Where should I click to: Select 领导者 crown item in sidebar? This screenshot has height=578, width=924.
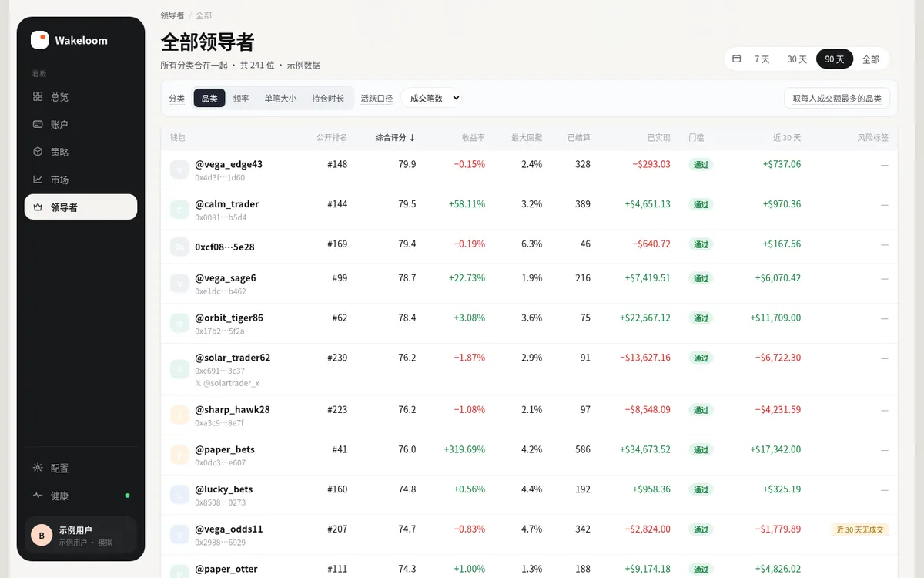pos(81,207)
